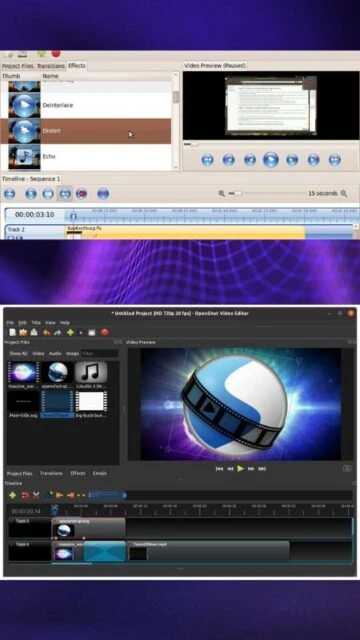Open the File menu in dark OpenShot window
The image size is (360, 640).
(x=10, y=322)
